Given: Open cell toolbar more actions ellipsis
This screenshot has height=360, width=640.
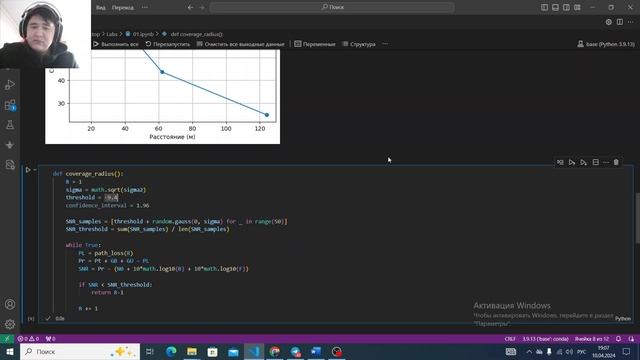Looking at the screenshot, I should tap(606, 162).
